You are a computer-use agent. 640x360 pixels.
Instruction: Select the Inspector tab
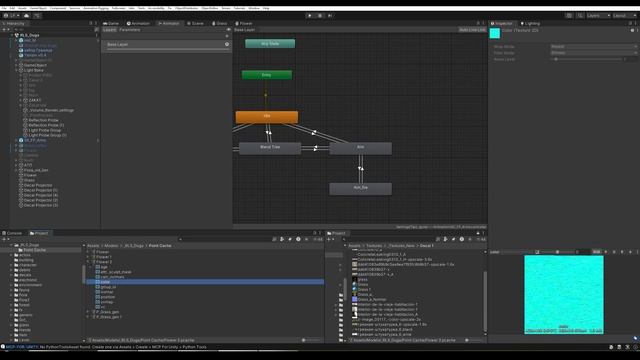[x=502, y=23]
